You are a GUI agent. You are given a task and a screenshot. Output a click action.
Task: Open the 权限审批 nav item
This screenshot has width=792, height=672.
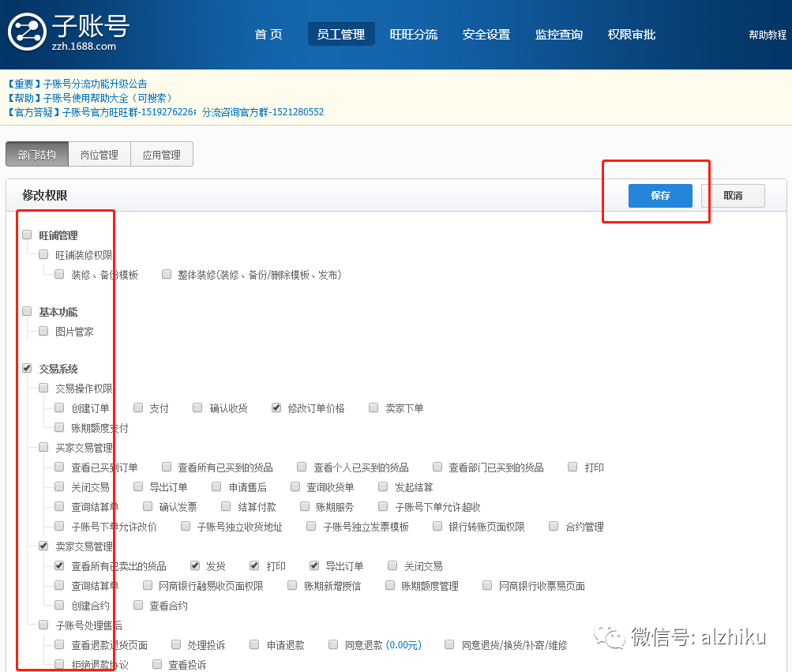point(632,35)
